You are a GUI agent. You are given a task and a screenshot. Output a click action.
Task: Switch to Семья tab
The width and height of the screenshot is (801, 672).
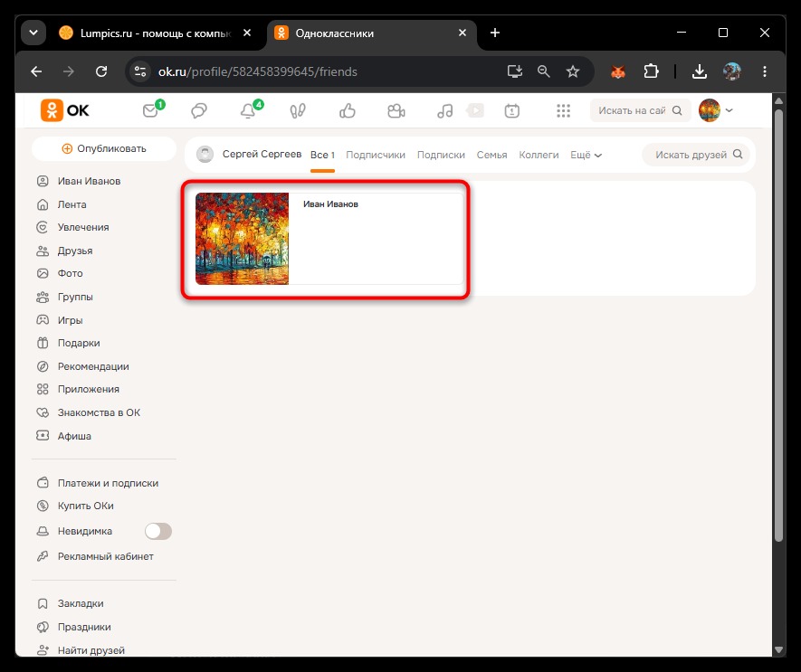492,155
